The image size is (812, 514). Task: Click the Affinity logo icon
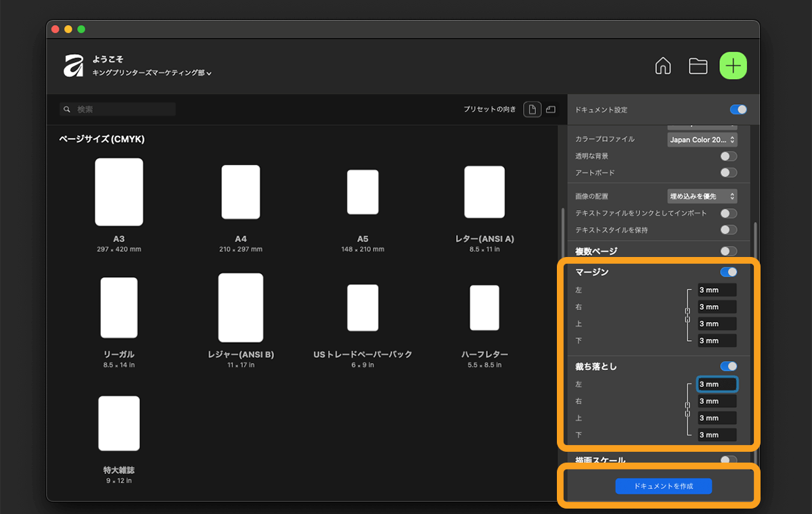tap(74, 66)
